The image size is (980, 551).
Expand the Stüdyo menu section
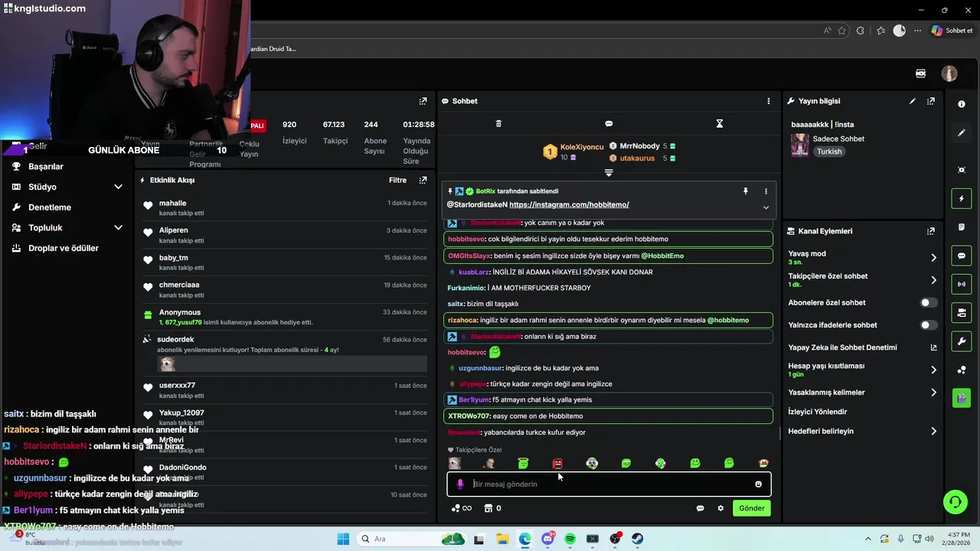pos(65,187)
